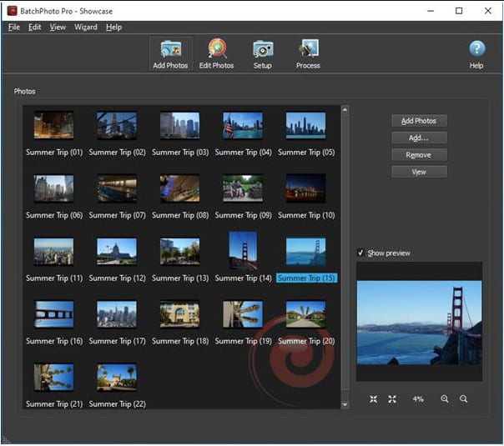Click the first preview fit icon
Image resolution: width=504 pixels, height=446 pixels.
tap(374, 399)
